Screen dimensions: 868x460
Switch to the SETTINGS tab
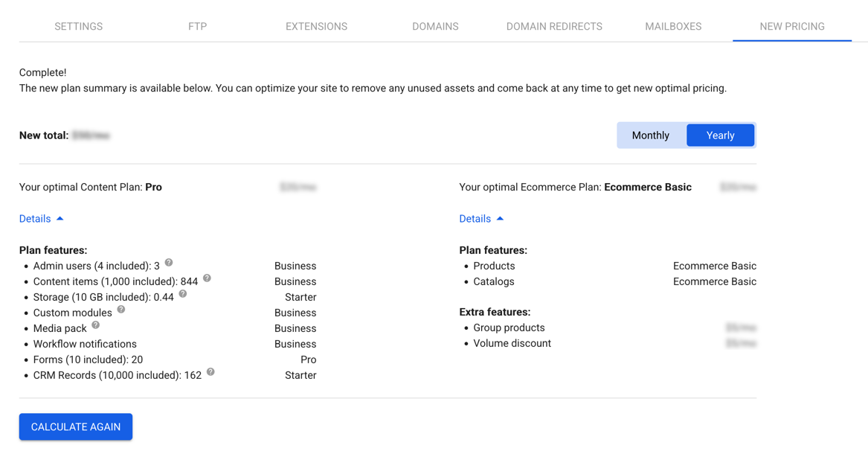coord(78,26)
